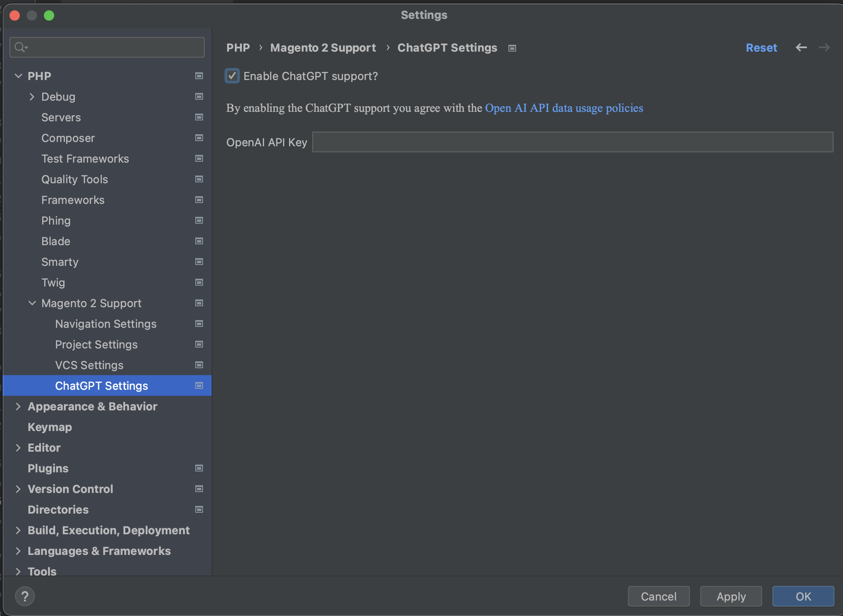The height and width of the screenshot is (616, 843).
Task: Click the project-level icon beside Quality Tools
Action: (199, 179)
